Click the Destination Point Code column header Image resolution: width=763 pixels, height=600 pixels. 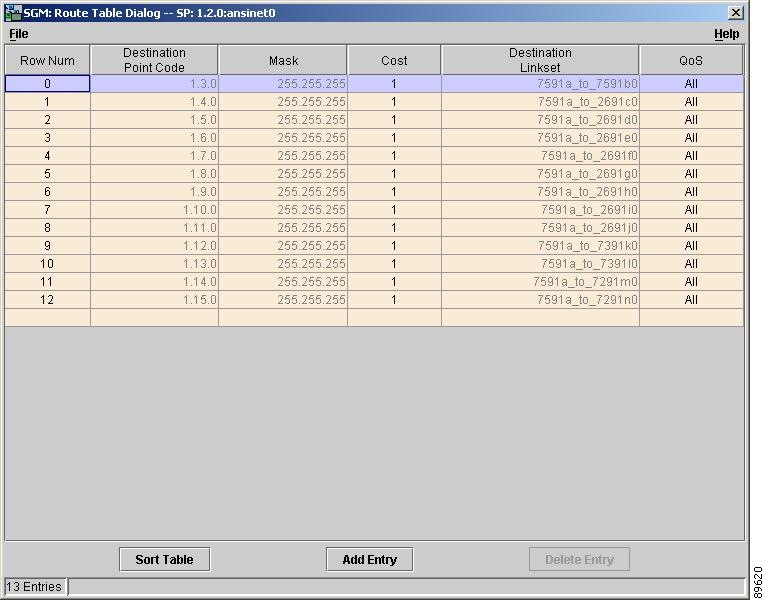pos(154,60)
